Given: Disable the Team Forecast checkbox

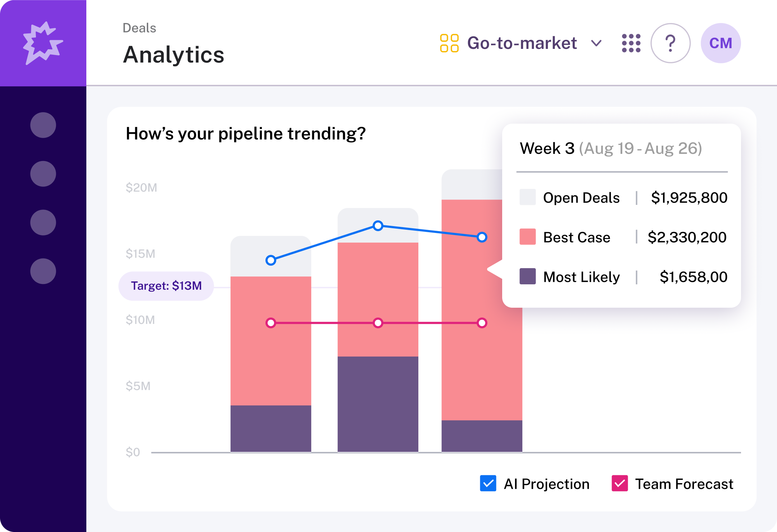Looking at the screenshot, I should pos(619,484).
